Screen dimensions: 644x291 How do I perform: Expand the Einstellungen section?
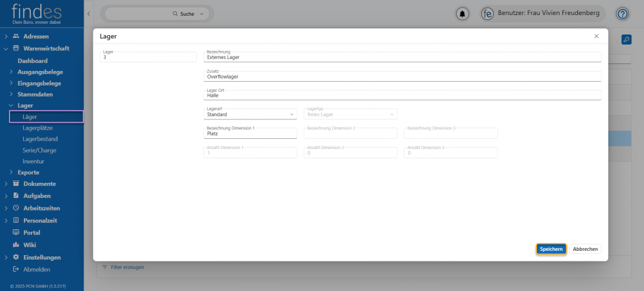6,257
